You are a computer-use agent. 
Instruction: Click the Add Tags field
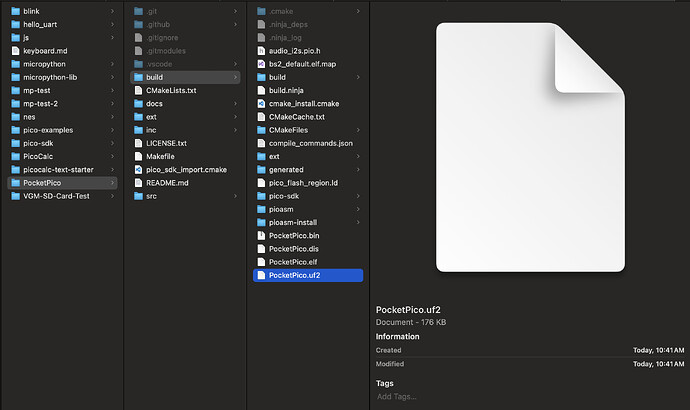[397, 397]
